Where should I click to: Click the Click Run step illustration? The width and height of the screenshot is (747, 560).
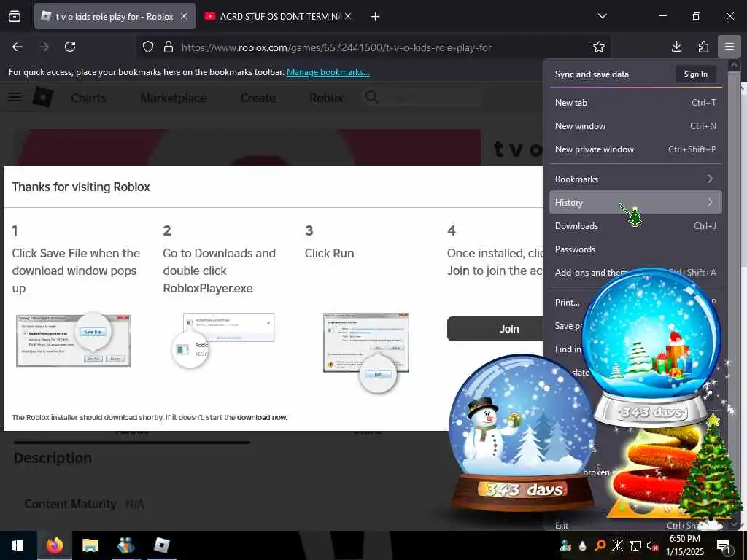(366, 351)
